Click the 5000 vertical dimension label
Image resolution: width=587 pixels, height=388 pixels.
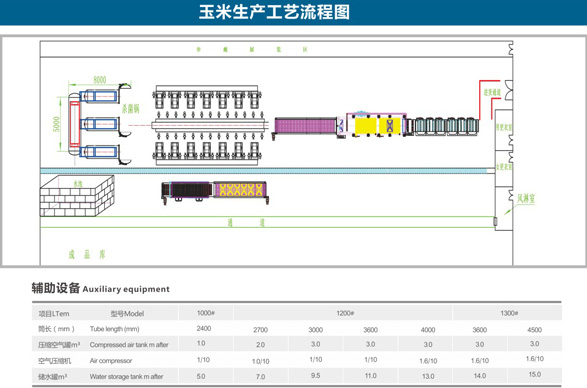(56, 124)
